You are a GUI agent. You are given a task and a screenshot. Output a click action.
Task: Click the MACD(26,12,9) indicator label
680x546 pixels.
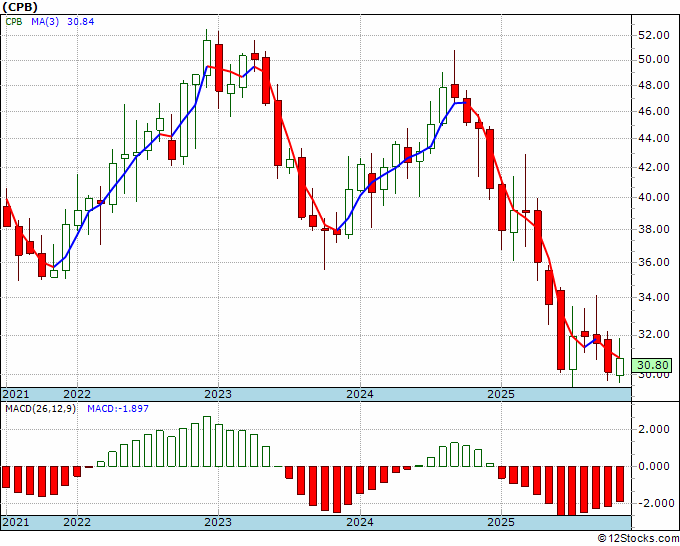40,409
